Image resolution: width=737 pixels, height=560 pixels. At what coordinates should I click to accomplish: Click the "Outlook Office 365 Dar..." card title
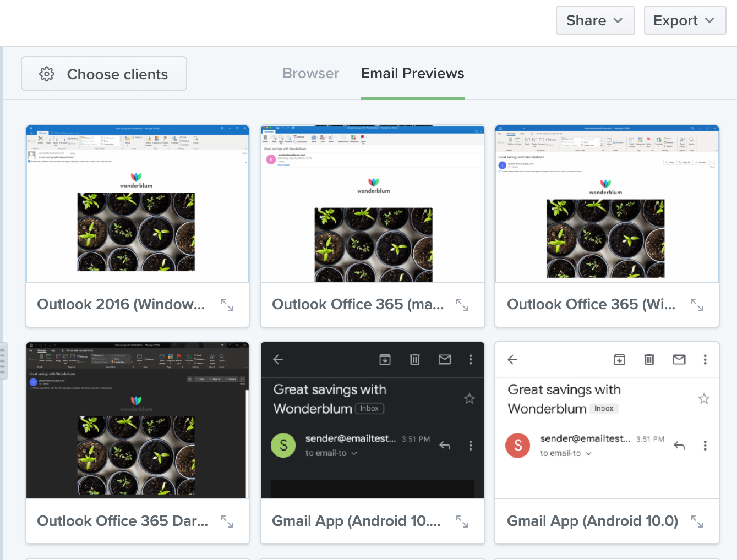[122, 521]
